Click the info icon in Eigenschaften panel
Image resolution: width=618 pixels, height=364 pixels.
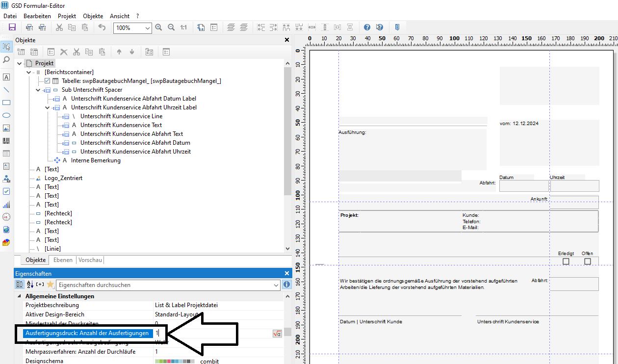coord(287,285)
